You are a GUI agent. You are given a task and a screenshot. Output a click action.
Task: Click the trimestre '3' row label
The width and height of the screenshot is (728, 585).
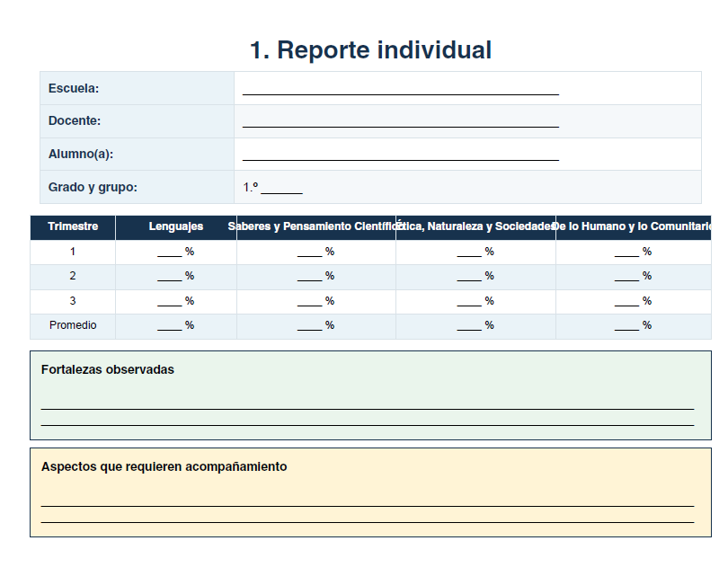click(73, 301)
